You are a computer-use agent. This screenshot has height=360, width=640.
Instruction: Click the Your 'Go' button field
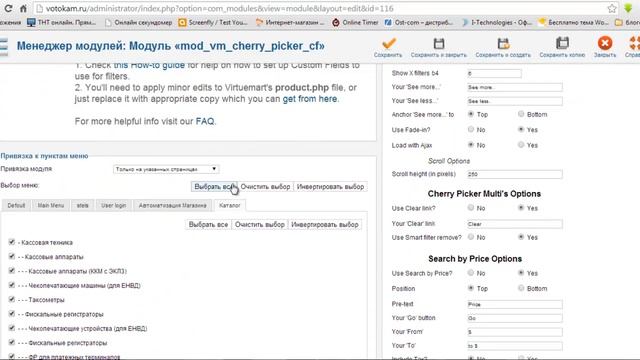515,318
